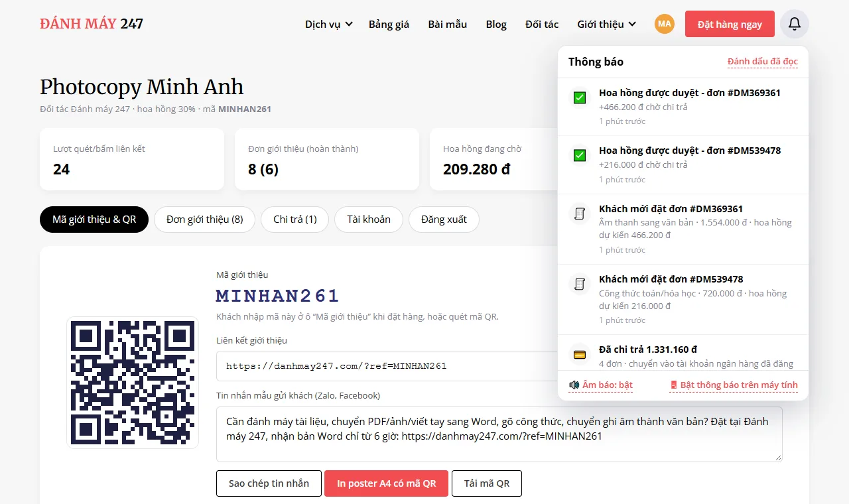Click the 'ĐÁNH MÁY 247' logo

pyautogui.click(x=92, y=24)
